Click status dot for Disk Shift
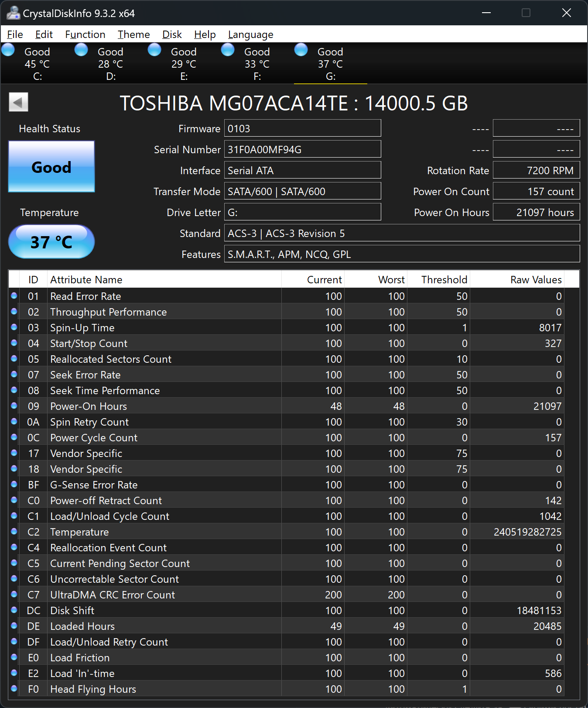 [14, 610]
